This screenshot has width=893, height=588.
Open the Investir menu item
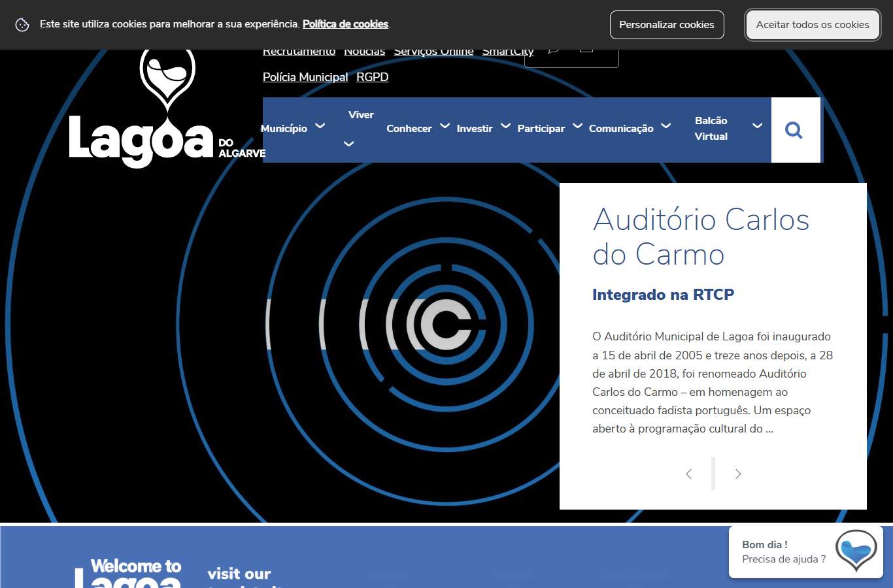[x=475, y=129]
